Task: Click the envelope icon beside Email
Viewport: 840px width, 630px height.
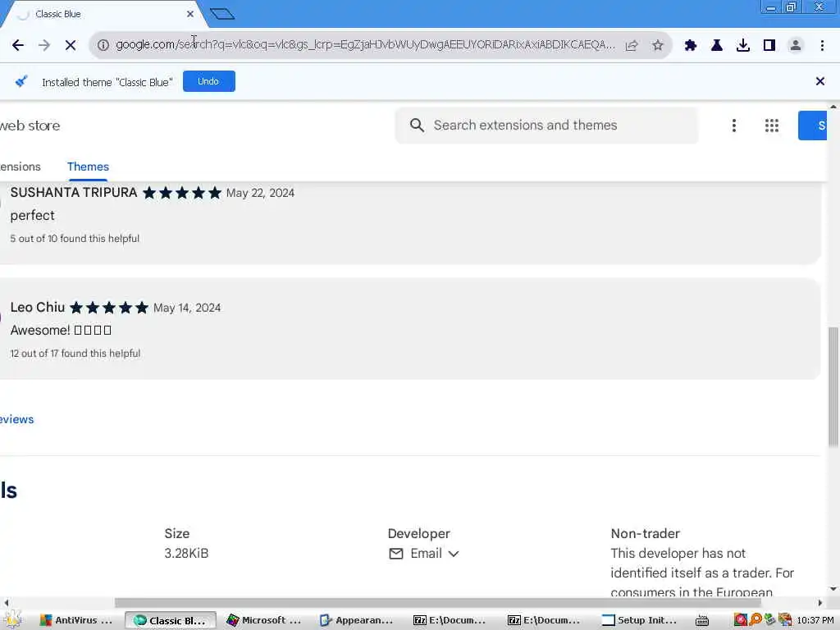Action: 396,554
